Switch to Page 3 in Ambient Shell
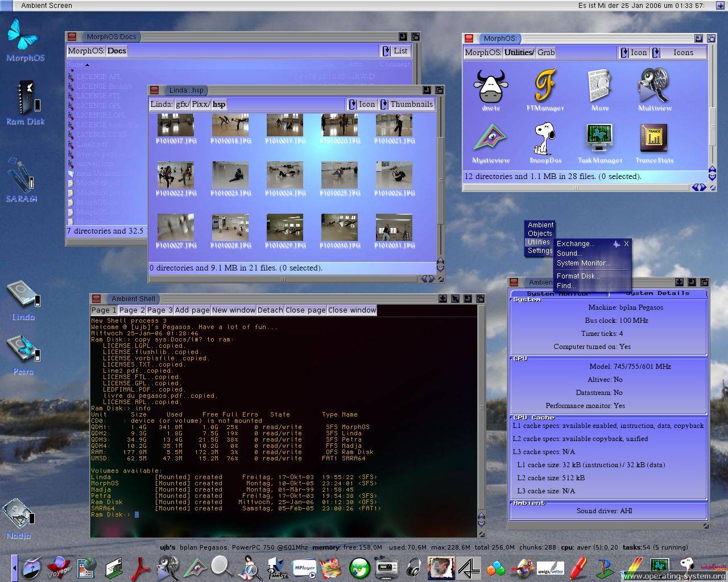 click(x=160, y=310)
